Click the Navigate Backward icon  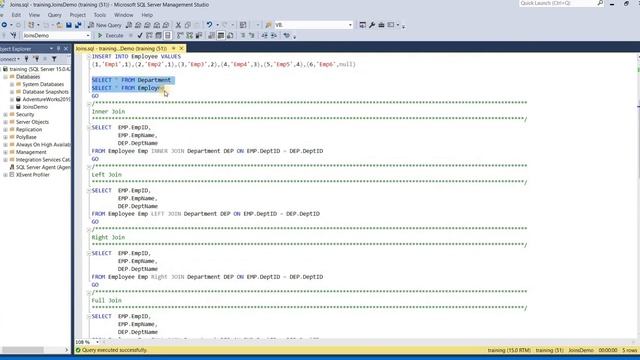[x=4, y=25]
